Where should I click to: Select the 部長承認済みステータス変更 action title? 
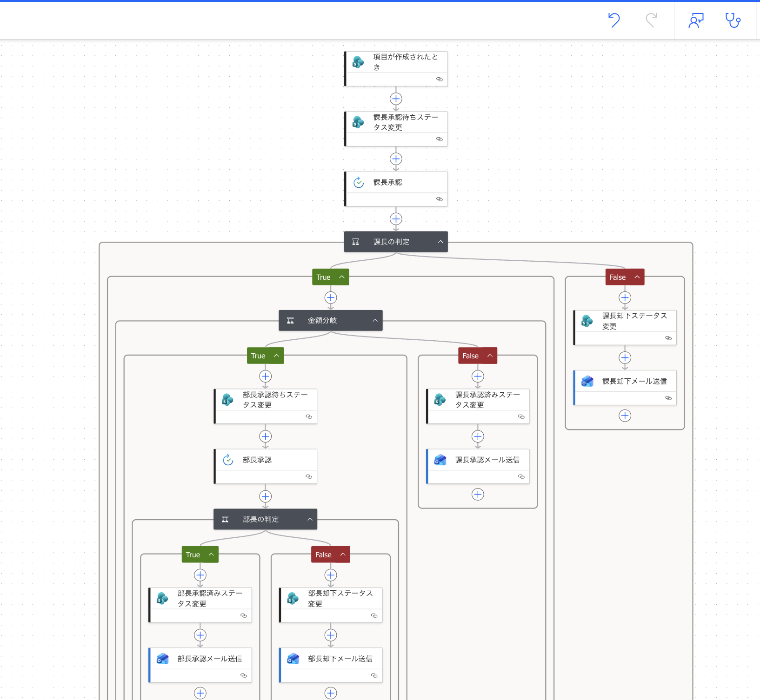tap(210, 598)
